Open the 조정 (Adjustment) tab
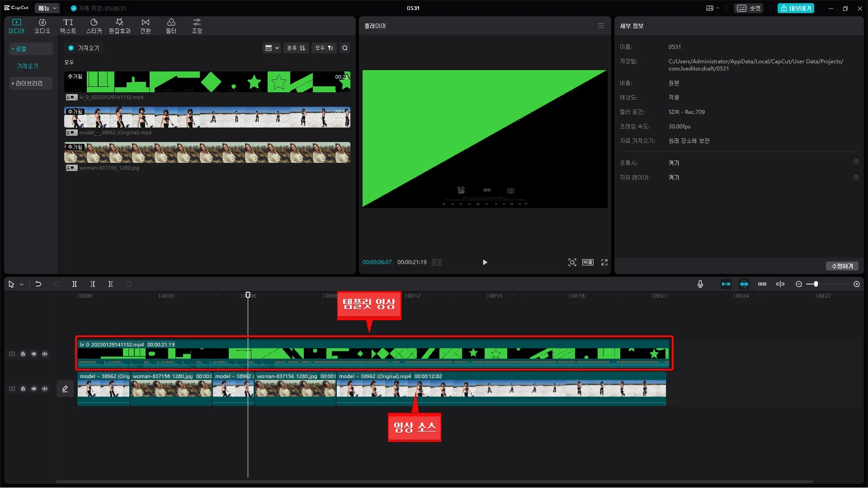The height and width of the screenshot is (488, 868). pos(197,26)
